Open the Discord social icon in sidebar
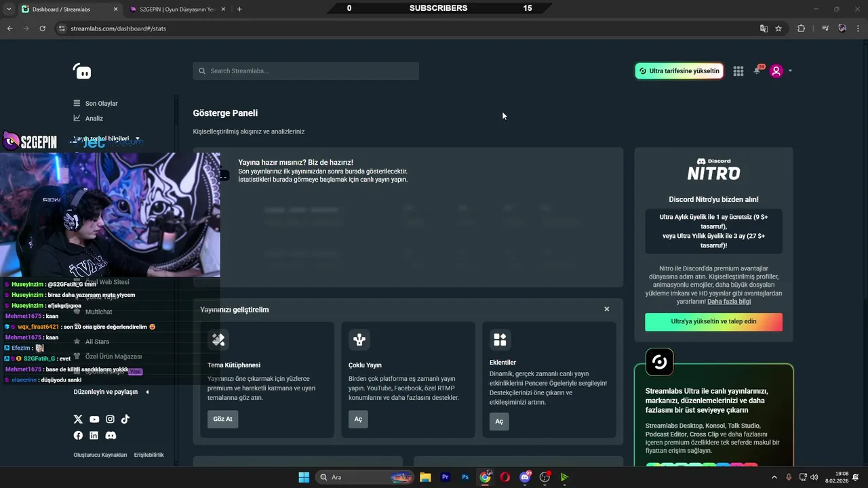The width and height of the screenshot is (868, 488). tap(111, 436)
